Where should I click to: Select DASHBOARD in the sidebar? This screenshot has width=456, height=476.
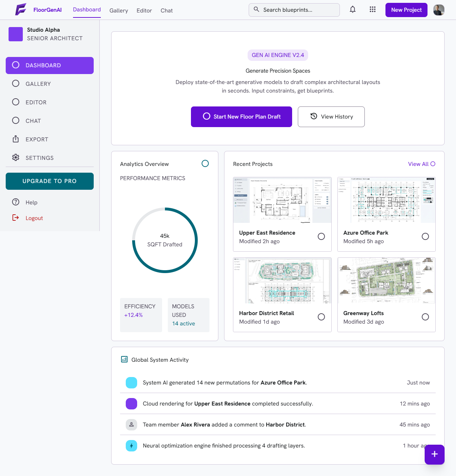(50, 66)
